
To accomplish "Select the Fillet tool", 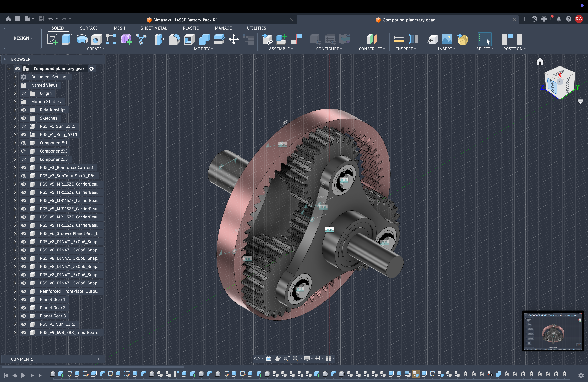I will [x=175, y=39].
